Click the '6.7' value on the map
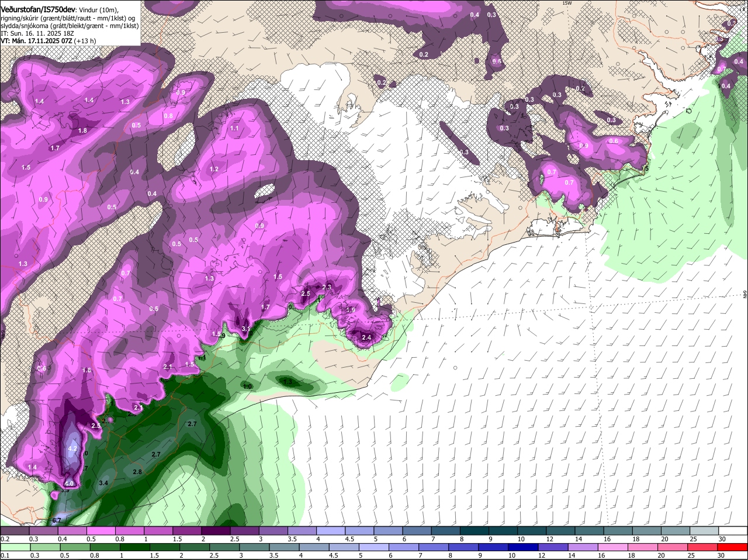The image size is (748, 560). point(57,520)
